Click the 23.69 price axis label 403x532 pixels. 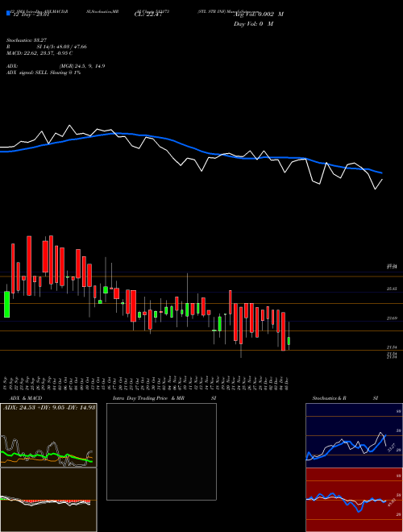392,318
